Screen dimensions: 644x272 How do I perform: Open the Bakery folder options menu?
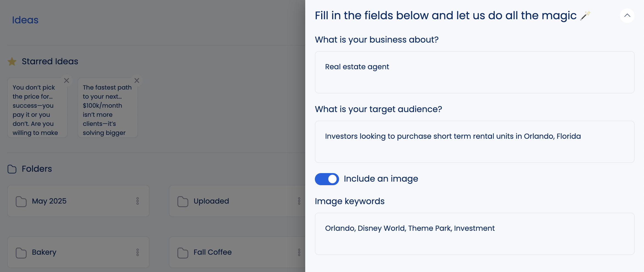[137, 252]
